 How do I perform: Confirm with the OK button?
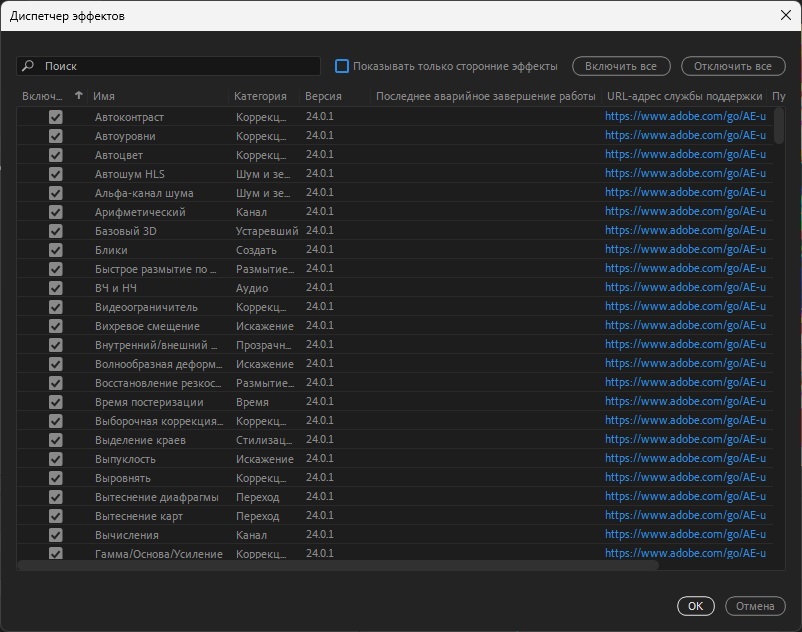pos(695,606)
